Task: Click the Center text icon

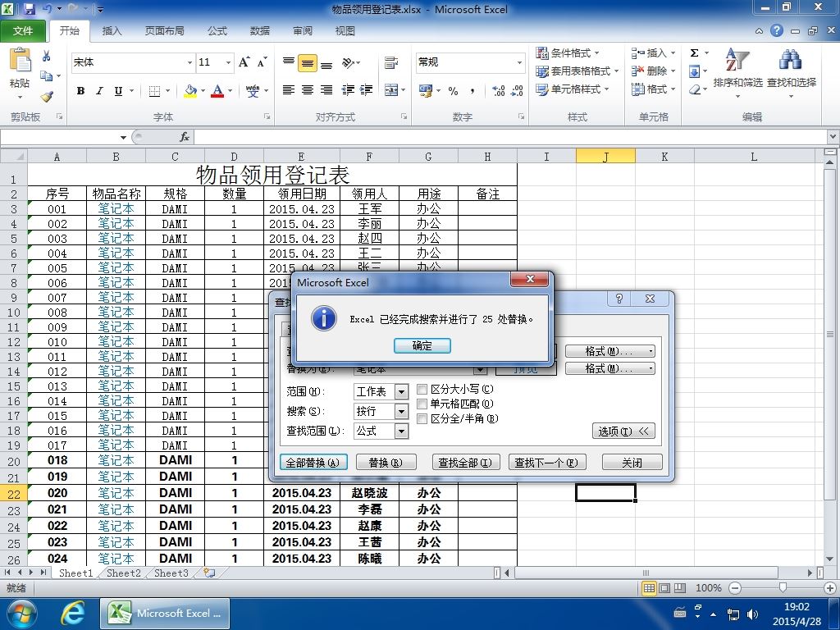Action: tap(308, 90)
